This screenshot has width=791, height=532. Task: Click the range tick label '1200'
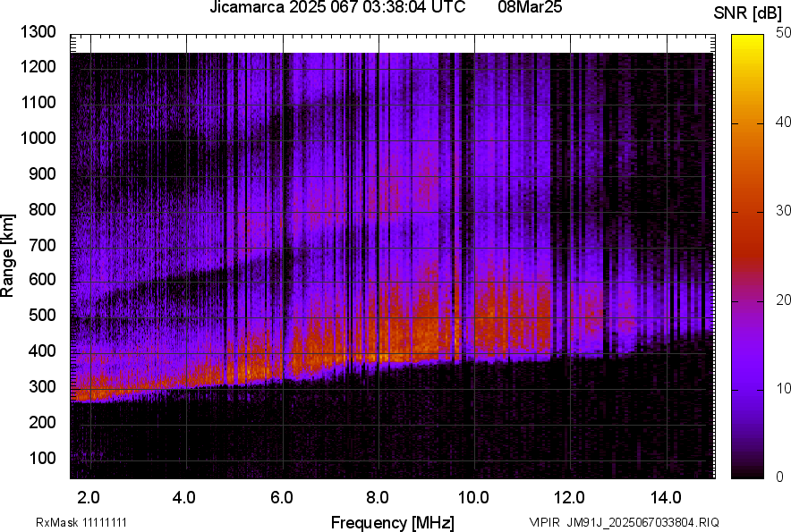38,66
